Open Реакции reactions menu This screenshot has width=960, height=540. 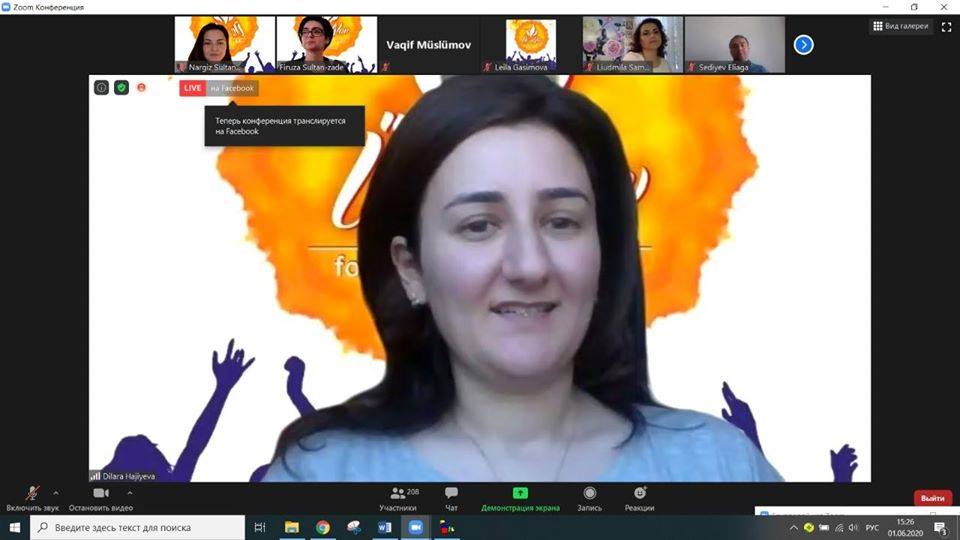point(640,494)
